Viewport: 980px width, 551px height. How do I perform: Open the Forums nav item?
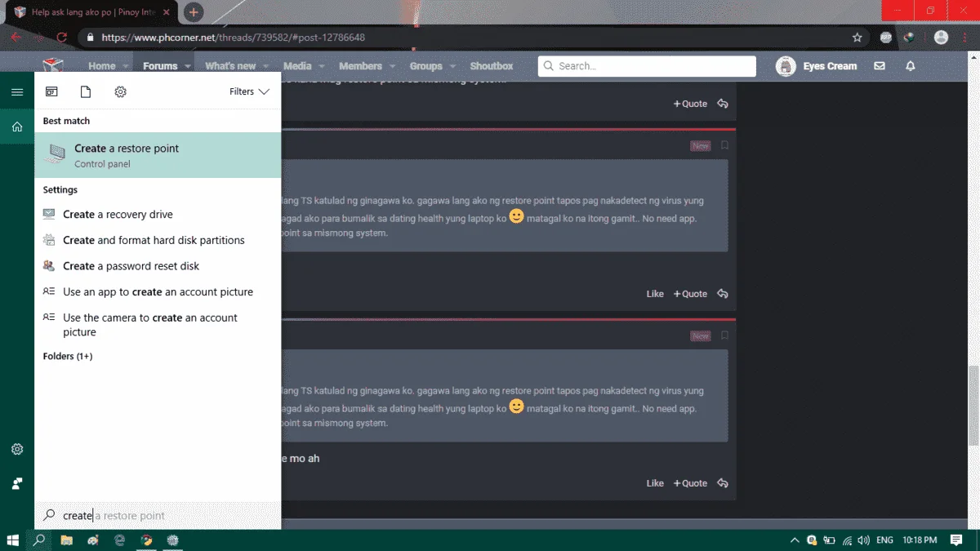(x=160, y=66)
